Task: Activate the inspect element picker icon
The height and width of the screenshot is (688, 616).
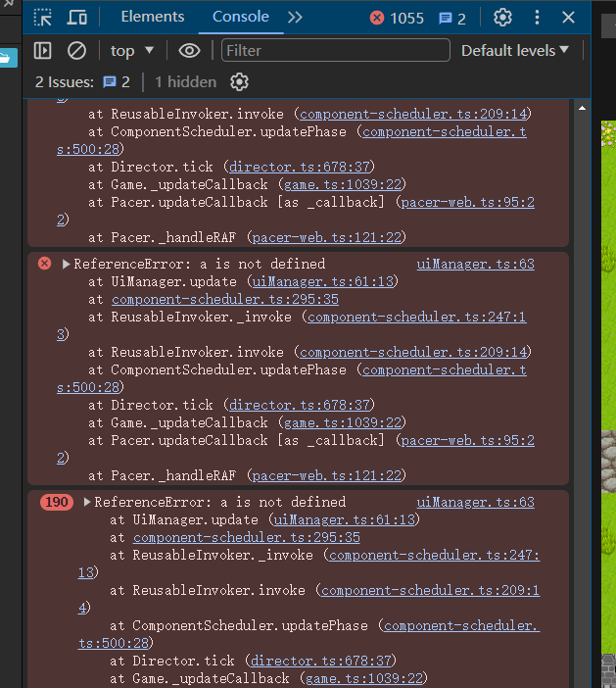Action: tap(42, 18)
